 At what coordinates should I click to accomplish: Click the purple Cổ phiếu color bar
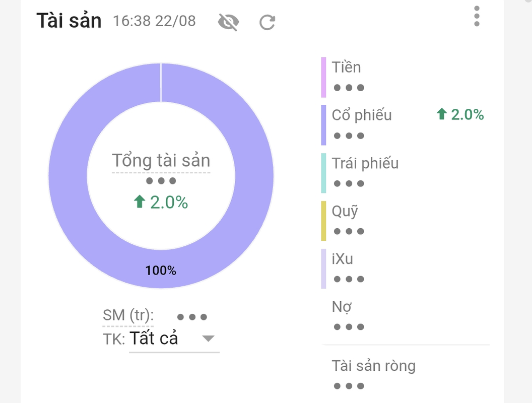click(323, 125)
